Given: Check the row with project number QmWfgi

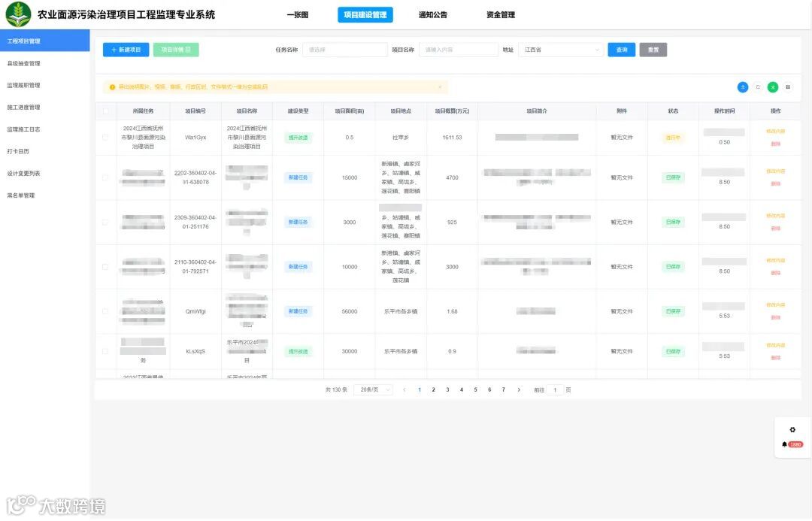Looking at the screenshot, I should point(106,311).
